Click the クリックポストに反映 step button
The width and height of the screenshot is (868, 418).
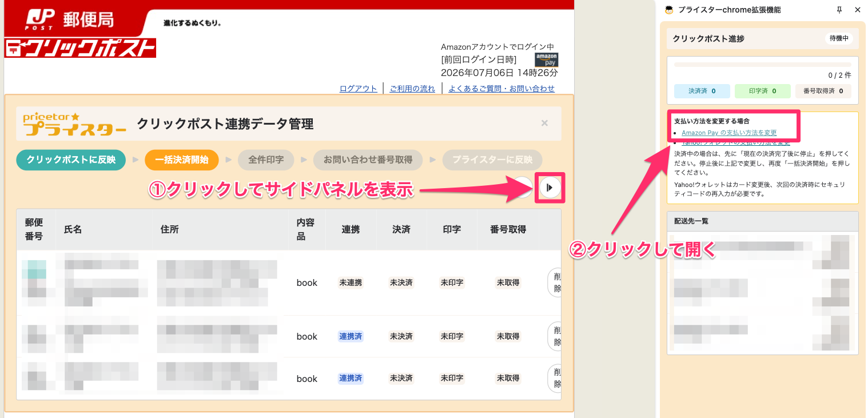(71, 160)
